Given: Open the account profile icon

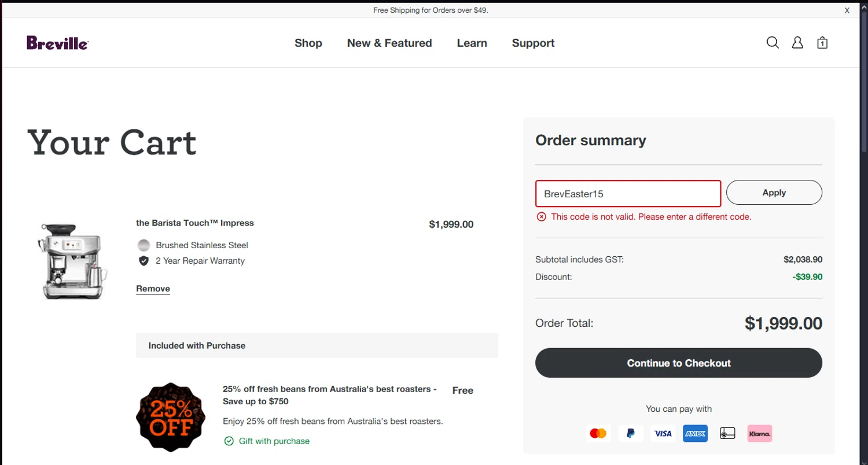Looking at the screenshot, I should tap(797, 43).
